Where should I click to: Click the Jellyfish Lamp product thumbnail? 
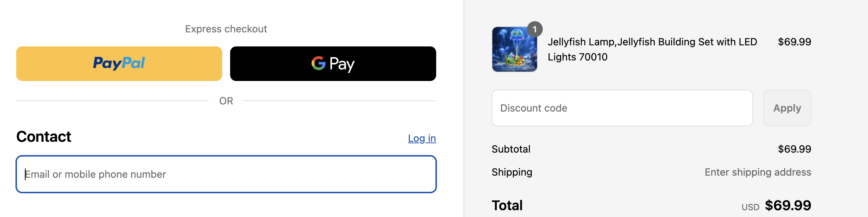(x=514, y=50)
